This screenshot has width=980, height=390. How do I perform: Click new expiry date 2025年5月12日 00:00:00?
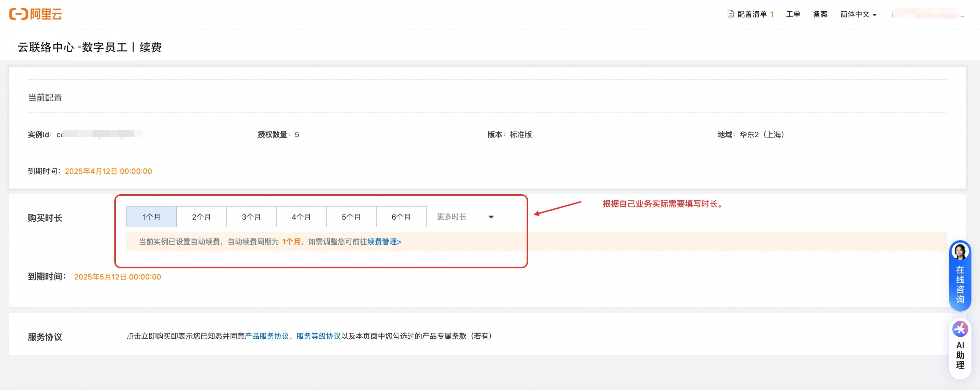117,277
